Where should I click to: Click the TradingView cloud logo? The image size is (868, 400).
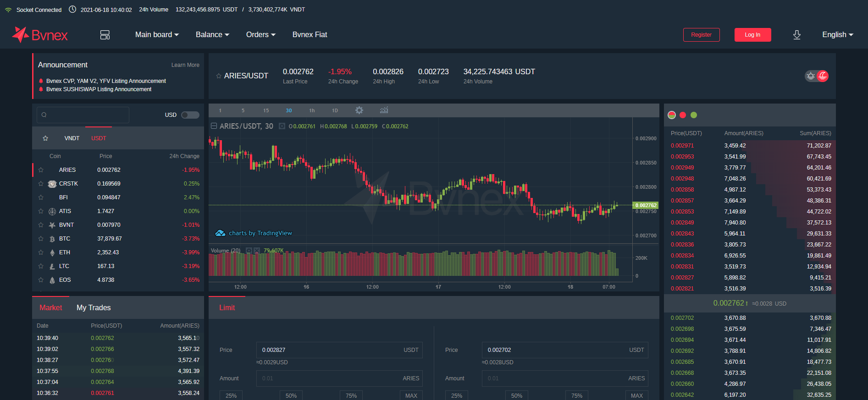(221, 233)
